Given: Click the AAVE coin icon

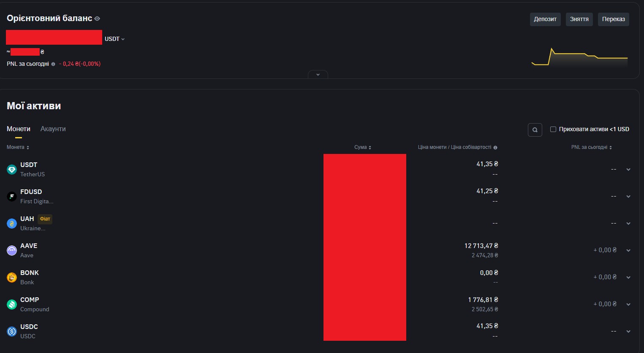Looking at the screenshot, I should pos(12,251).
